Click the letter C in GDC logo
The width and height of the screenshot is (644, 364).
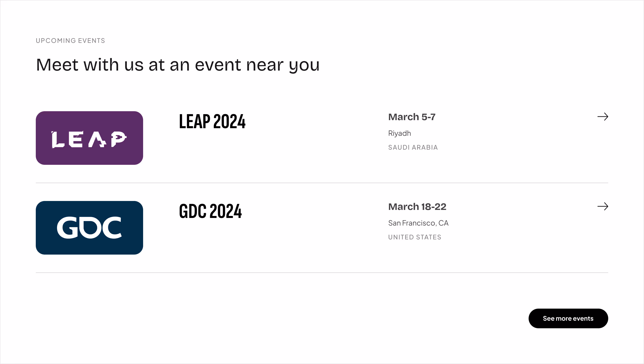[x=111, y=228]
